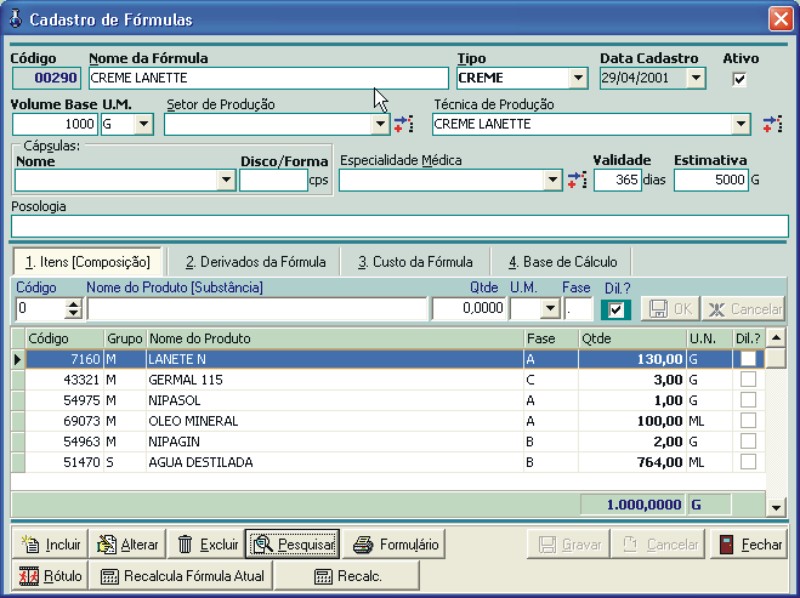This screenshot has width=800, height=598.
Task: Click the Nome do Produto [Substância] field
Action: point(258,309)
